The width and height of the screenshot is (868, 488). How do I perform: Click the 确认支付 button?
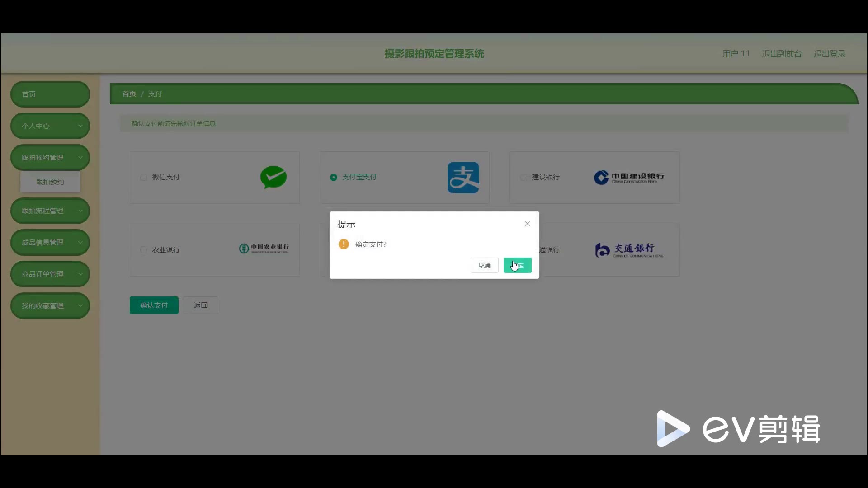point(154,305)
